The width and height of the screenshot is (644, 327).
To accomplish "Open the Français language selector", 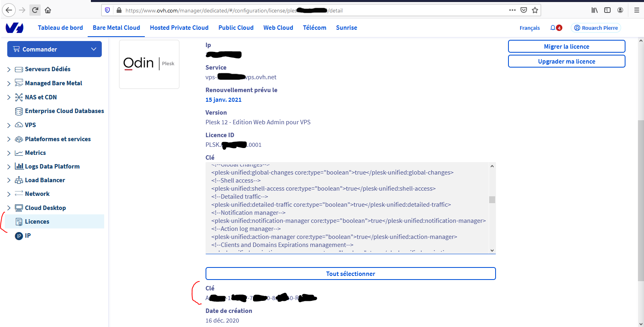I will (x=529, y=28).
